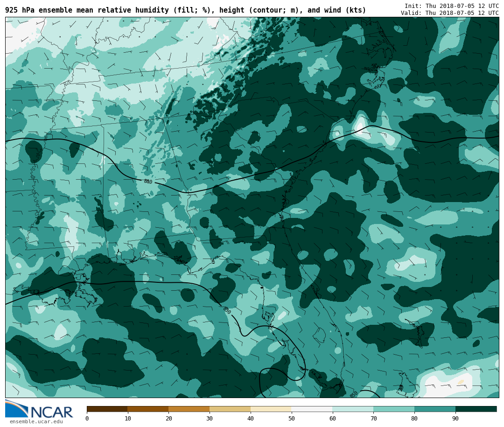This screenshot has width=504, height=427.
Task: Click the colorbar tick label 60
Action: coord(333,418)
